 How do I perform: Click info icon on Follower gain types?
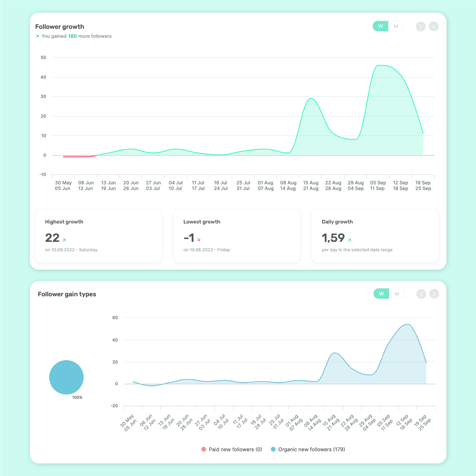[421, 294]
